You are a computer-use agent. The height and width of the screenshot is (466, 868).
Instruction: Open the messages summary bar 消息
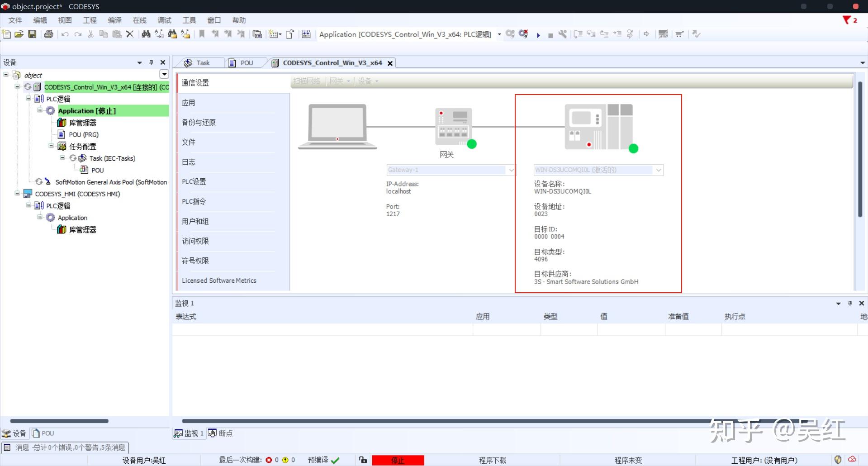tap(65, 447)
